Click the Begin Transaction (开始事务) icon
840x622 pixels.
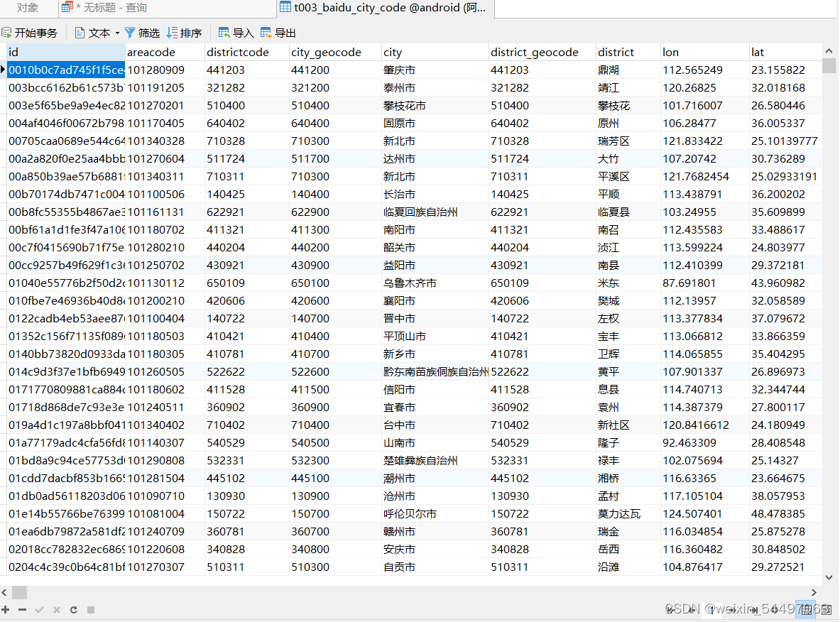point(6,33)
